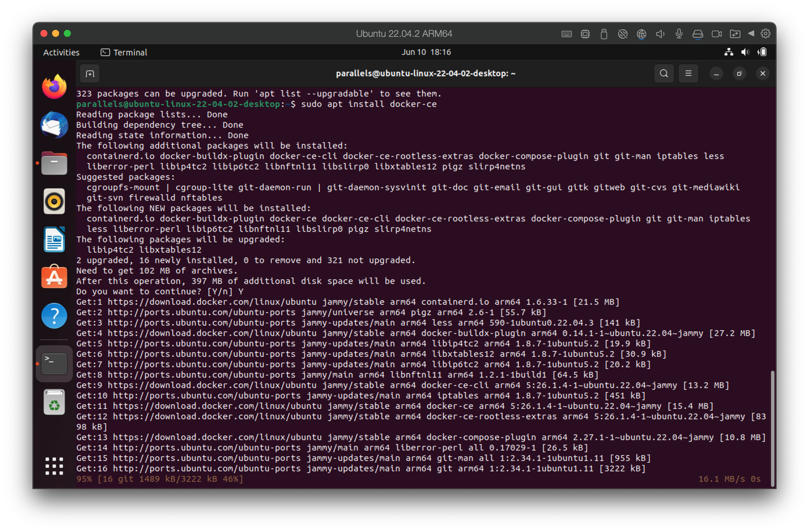This screenshot has width=809, height=532.
Task: Show Applications grid in the dock
Action: [54, 466]
